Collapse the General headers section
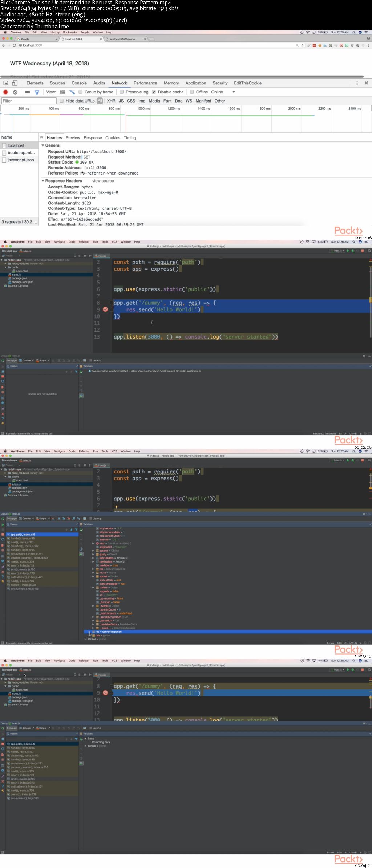Image resolution: width=372 pixels, height=868 pixels. [43, 145]
